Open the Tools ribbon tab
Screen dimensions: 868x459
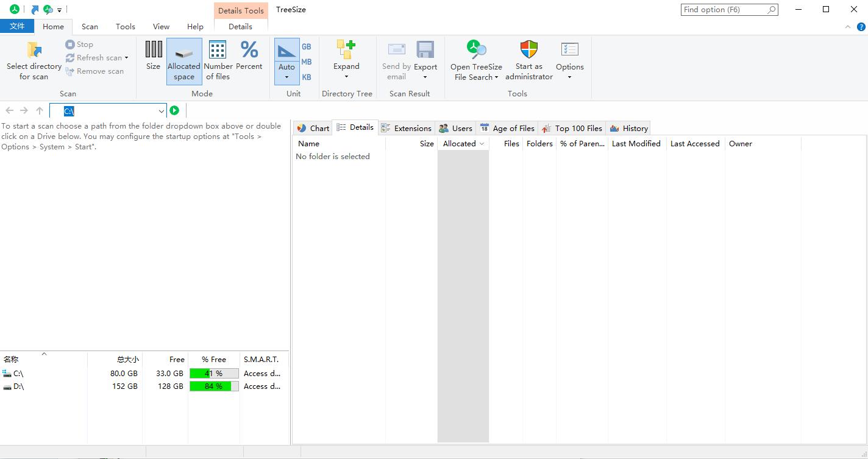126,27
